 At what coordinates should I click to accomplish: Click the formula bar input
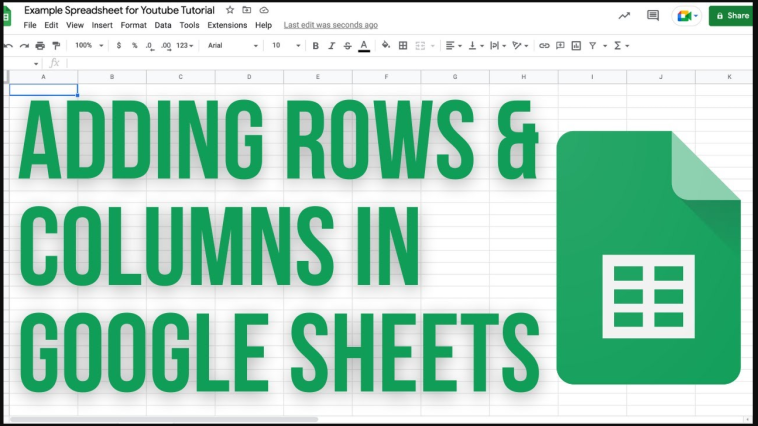click(x=411, y=63)
